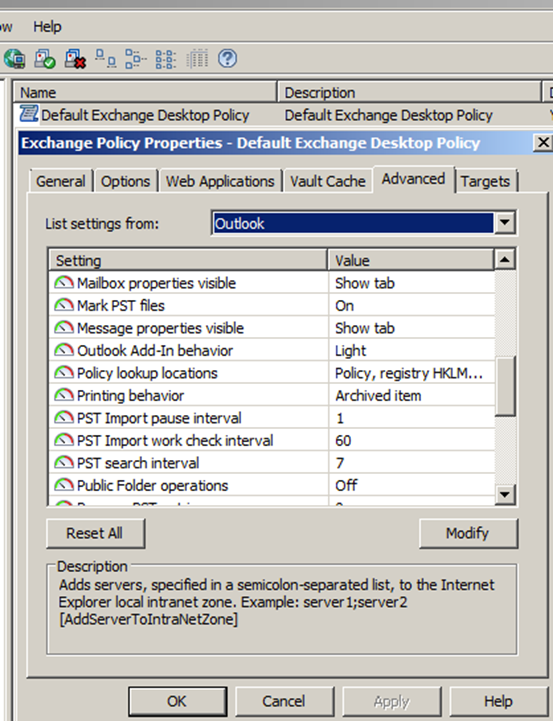Select the Outlook Add-In behavior setting
The height and width of the screenshot is (721, 553).
click(272, 350)
